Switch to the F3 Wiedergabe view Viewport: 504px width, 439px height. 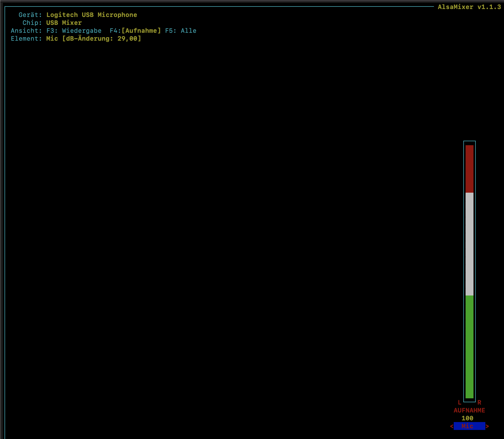click(74, 31)
